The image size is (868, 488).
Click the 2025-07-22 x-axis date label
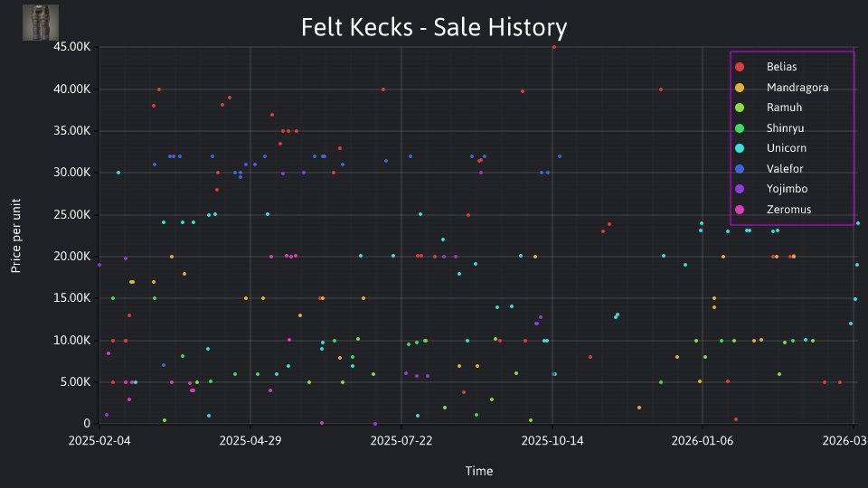click(401, 441)
